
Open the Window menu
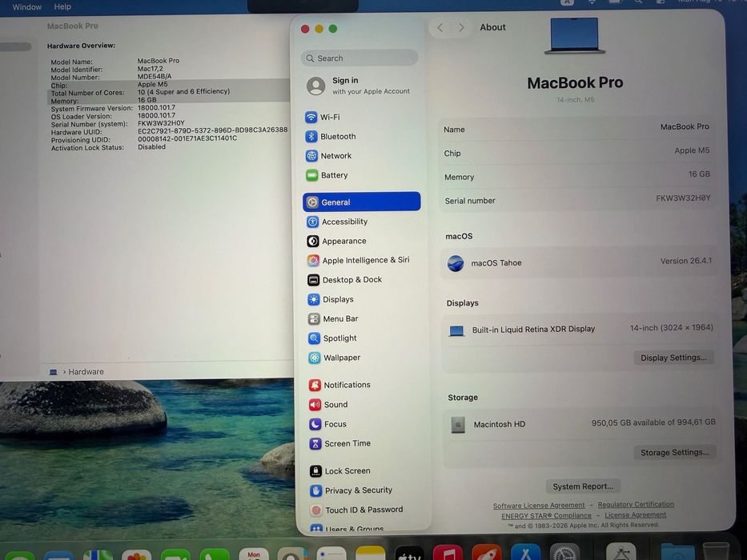pyautogui.click(x=26, y=6)
